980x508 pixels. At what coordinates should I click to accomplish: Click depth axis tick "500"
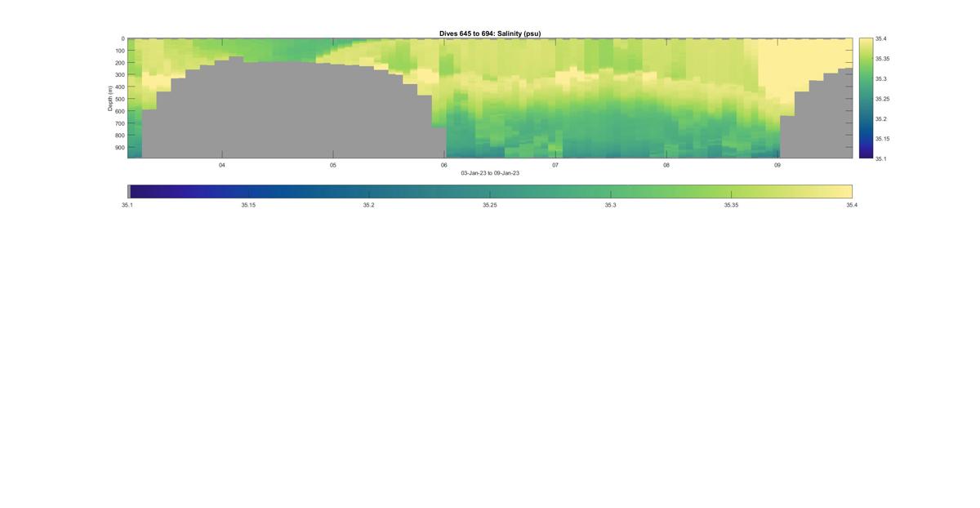point(119,100)
